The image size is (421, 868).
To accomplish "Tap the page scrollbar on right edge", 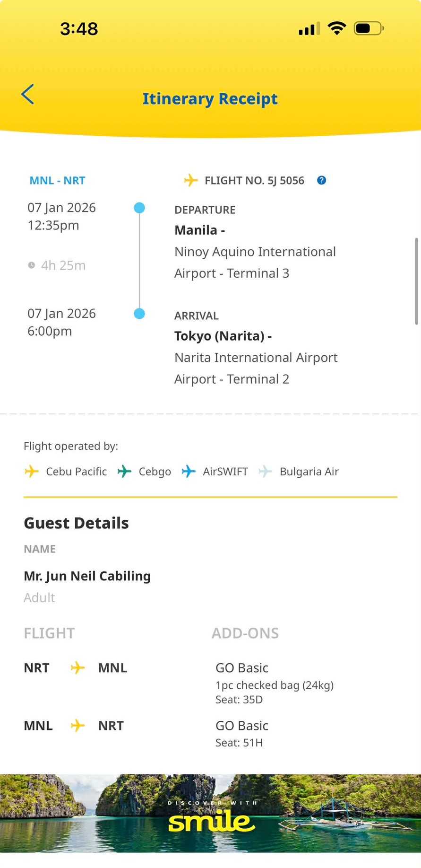I will (x=416, y=281).
